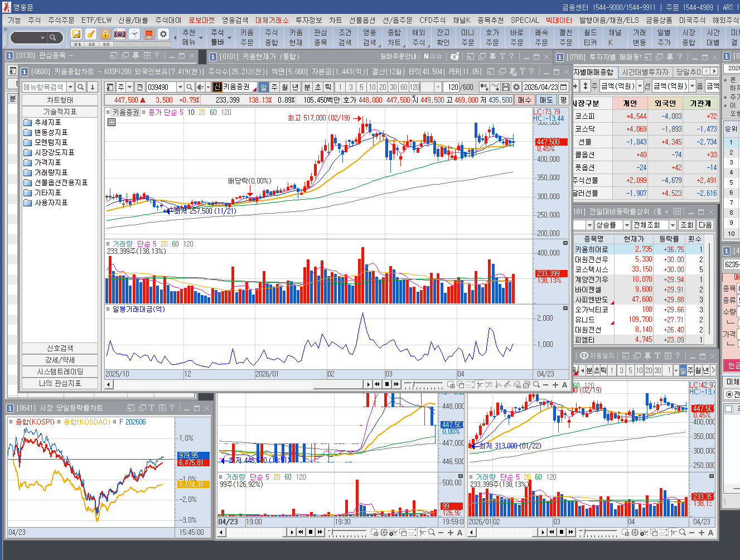Click the padlock lock-screen icon in main toolbar

(105, 34)
